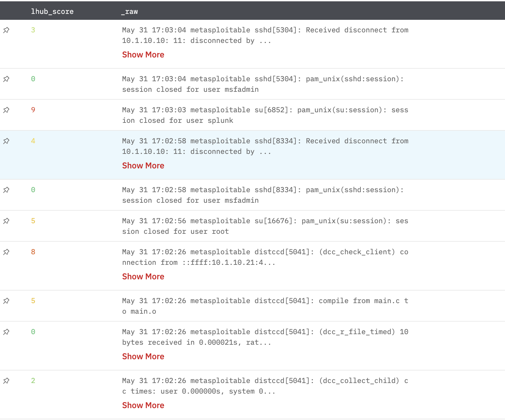Select score 5 in the main.c compile row
The image size is (505, 420).
[x=33, y=301]
